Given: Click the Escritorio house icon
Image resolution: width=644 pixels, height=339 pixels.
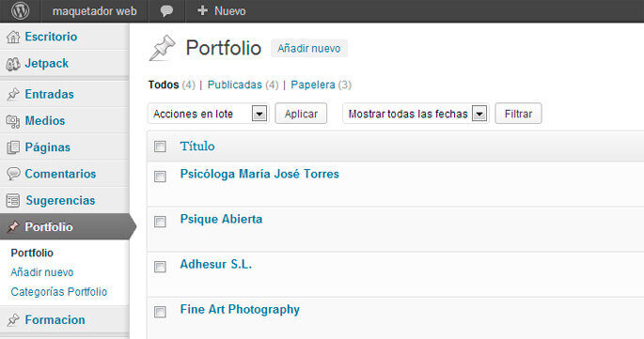Looking at the screenshot, I should [13, 37].
